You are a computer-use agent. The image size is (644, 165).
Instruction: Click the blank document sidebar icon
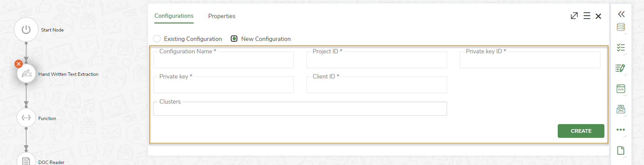coord(621,150)
